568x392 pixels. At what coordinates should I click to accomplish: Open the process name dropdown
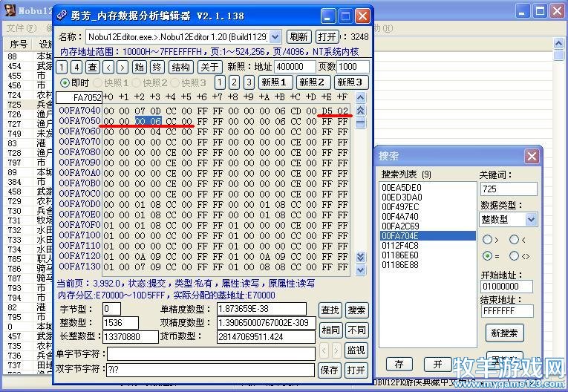(275, 37)
